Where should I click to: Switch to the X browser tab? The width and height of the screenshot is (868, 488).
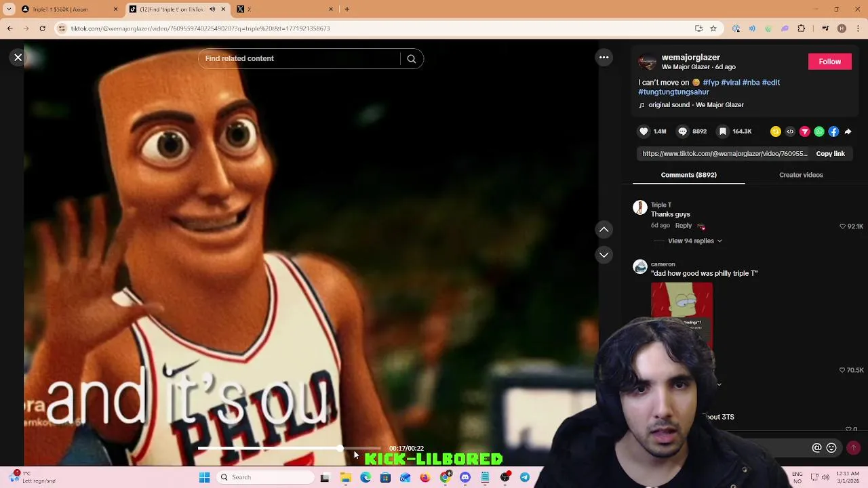click(285, 9)
